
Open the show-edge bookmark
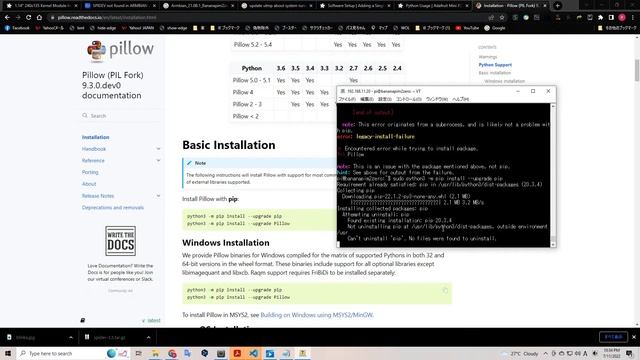click(x=173, y=28)
